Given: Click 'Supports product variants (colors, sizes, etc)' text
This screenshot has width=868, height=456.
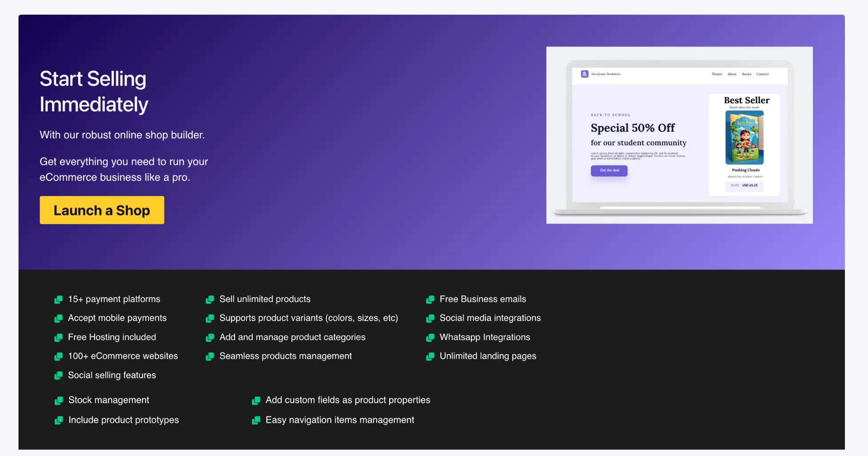Looking at the screenshot, I should click(x=309, y=318).
